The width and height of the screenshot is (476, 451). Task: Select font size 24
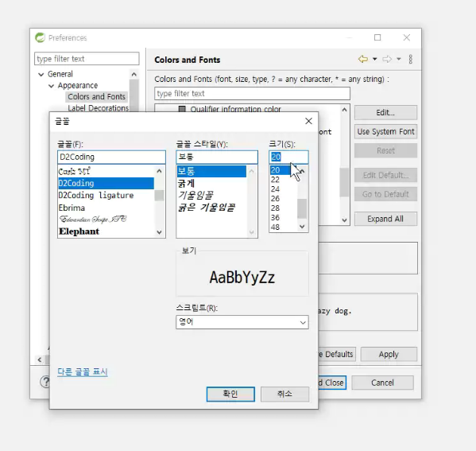tap(275, 189)
